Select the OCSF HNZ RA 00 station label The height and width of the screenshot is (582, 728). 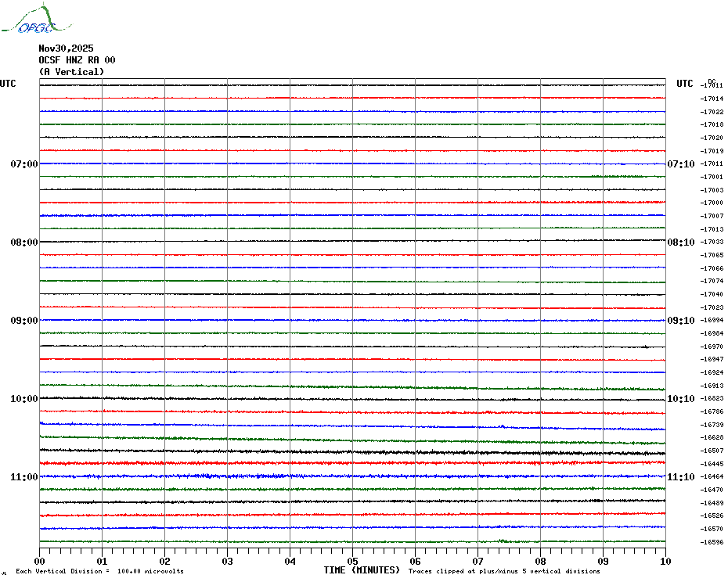77,60
